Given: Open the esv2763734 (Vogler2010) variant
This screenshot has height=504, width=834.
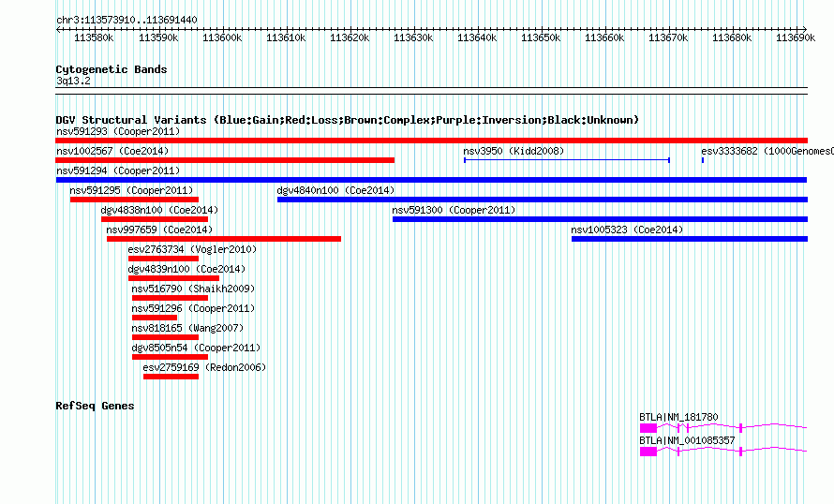Looking at the screenshot, I should 192,249.
